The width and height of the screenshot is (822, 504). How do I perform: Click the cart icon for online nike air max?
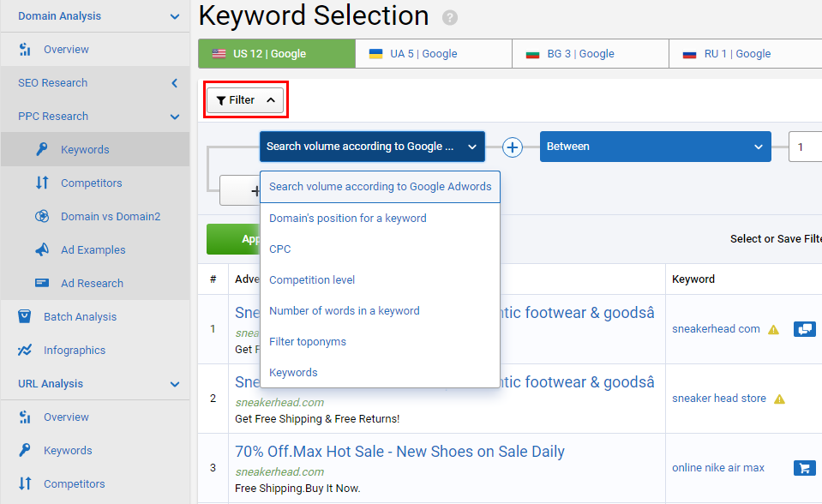[805, 468]
